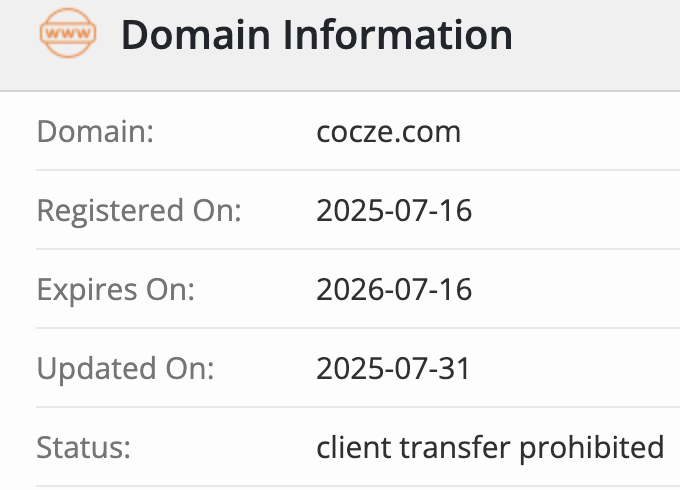Click the Domain: field label
Viewport: 680px width, 490px height.
tap(95, 132)
